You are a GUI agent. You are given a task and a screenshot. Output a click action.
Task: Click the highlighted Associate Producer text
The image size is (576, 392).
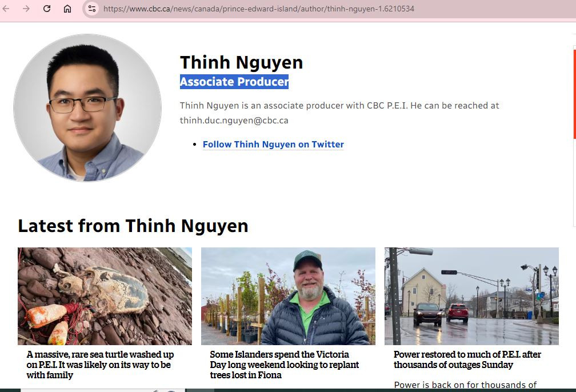click(234, 82)
